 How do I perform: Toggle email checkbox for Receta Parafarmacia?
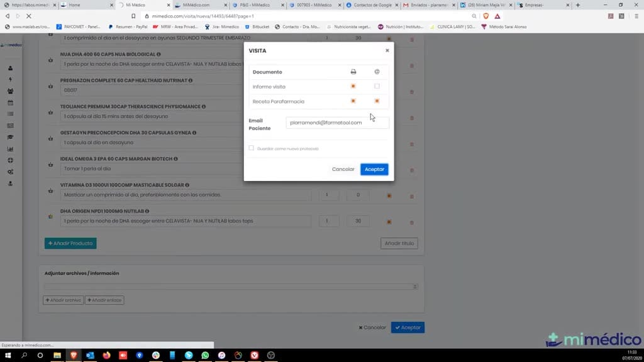(377, 101)
